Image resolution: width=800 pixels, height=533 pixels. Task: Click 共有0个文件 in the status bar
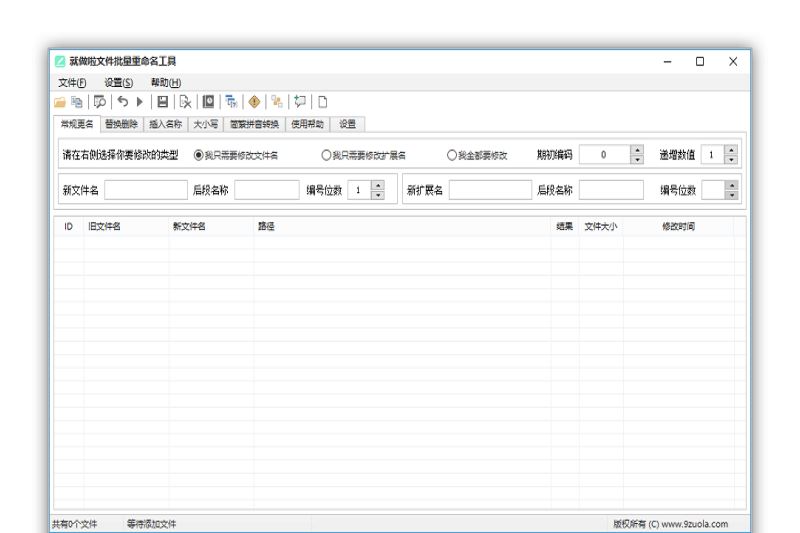coord(74,524)
